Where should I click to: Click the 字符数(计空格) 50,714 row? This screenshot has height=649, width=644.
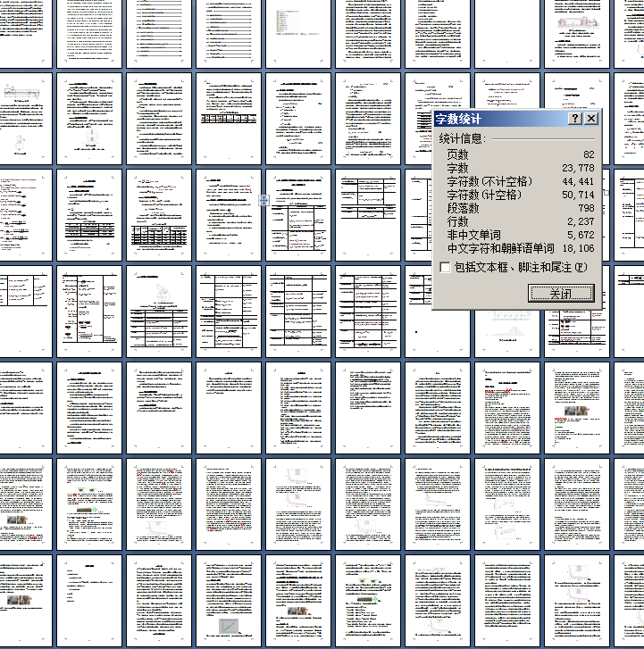(x=520, y=195)
